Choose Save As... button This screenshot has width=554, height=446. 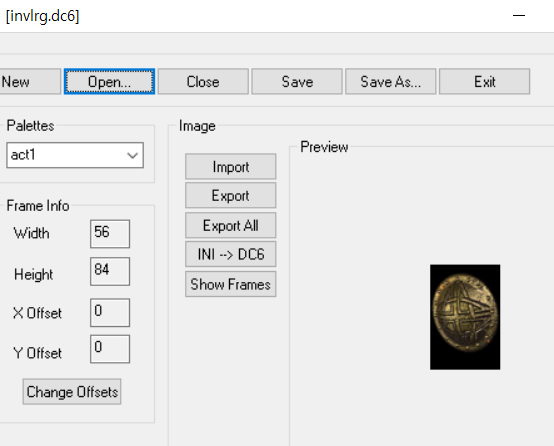click(390, 82)
